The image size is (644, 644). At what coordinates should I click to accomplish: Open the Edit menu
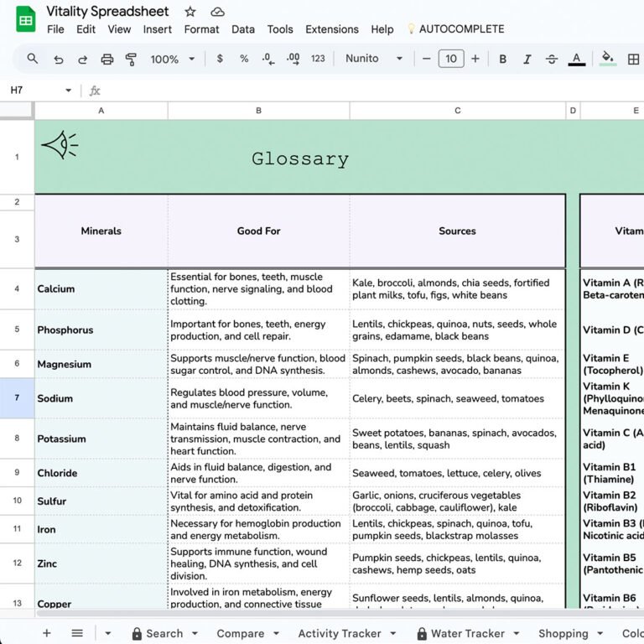coord(86,29)
